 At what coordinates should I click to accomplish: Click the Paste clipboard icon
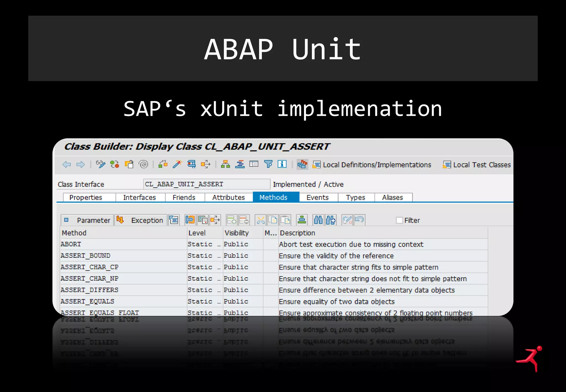285,220
